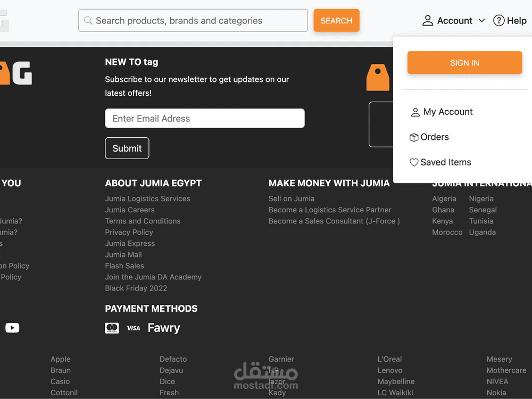Click the orange price tag icon
532x399 pixels.
[x=378, y=77]
